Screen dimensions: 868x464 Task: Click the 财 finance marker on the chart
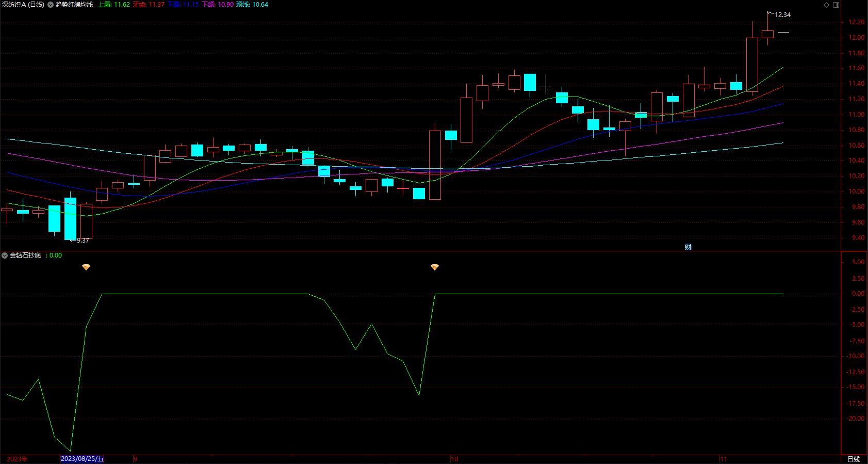pyautogui.click(x=688, y=247)
